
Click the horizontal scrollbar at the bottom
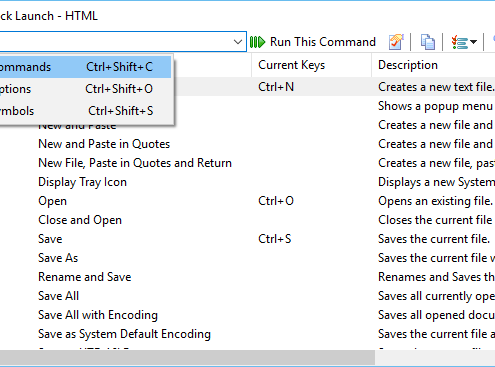(187, 358)
